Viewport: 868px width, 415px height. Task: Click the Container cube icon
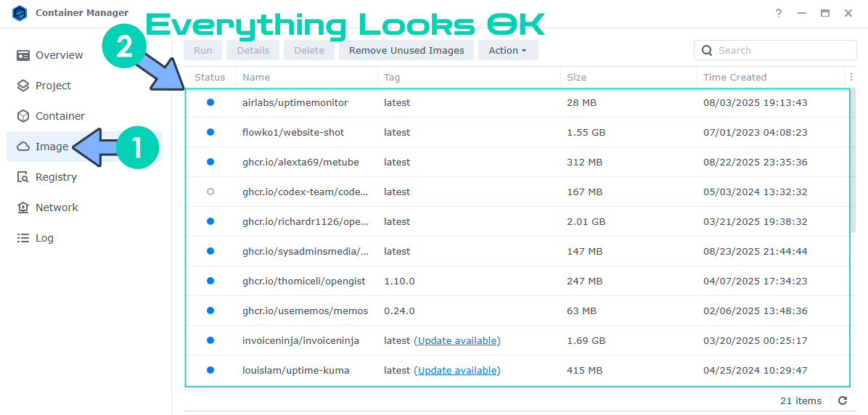pyautogui.click(x=22, y=116)
